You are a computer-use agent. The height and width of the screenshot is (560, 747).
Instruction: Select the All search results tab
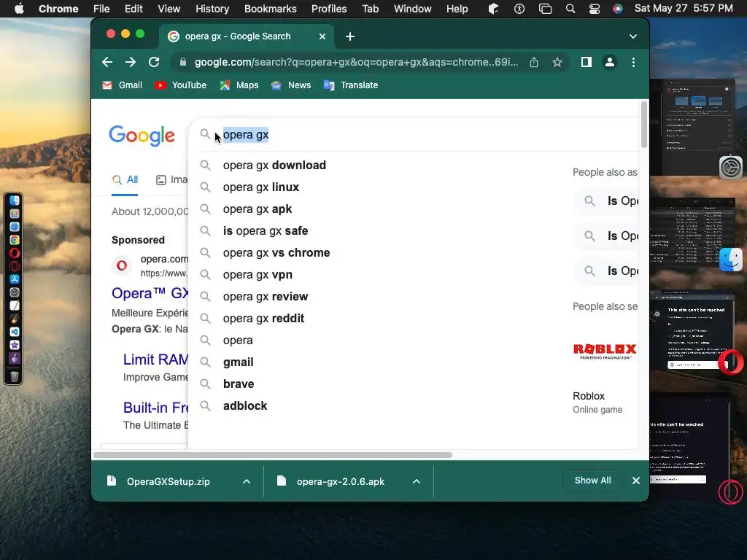coord(125,180)
